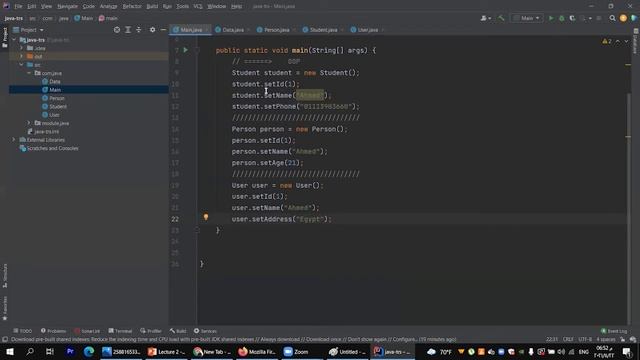Go to previous highlighted error arrow
The image size is (640, 360).
618,41
